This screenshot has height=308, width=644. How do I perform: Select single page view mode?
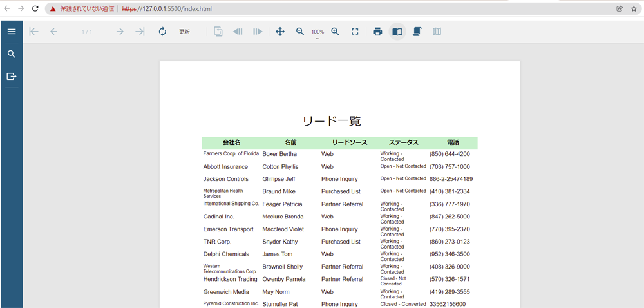pos(397,32)
